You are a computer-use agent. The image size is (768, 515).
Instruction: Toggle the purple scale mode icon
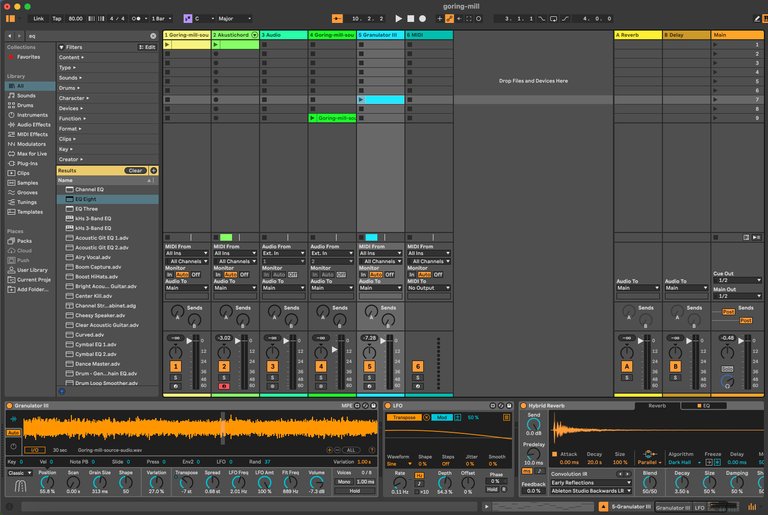[188, 19]
